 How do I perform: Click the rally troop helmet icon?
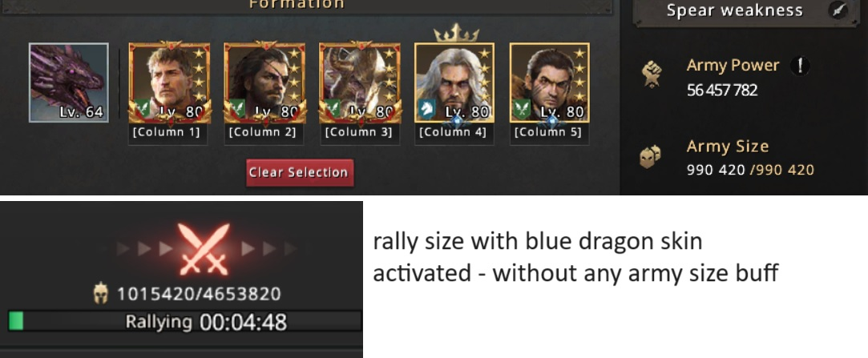[x=101, y=293]
